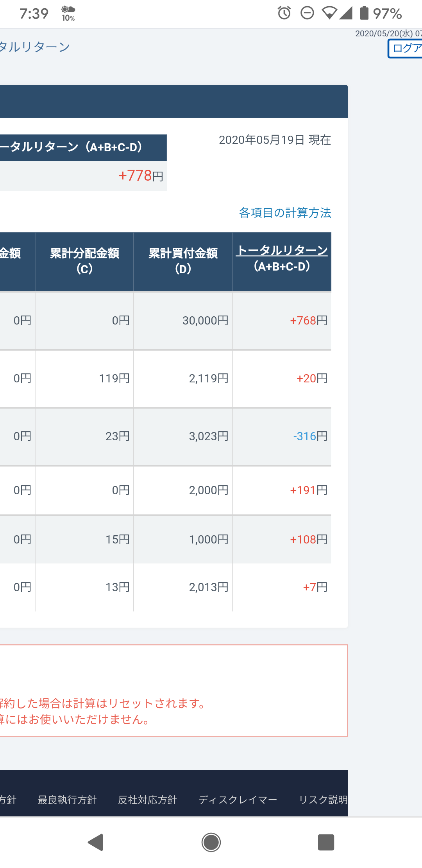
Task: Tap the Android home button
Action: pyautogui.click(x=211, y=842)
